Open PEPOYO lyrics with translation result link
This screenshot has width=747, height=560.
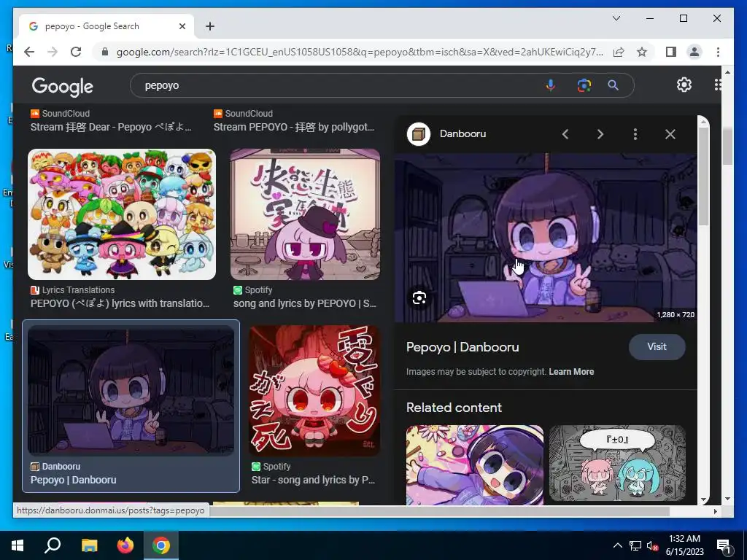(120, 303)
